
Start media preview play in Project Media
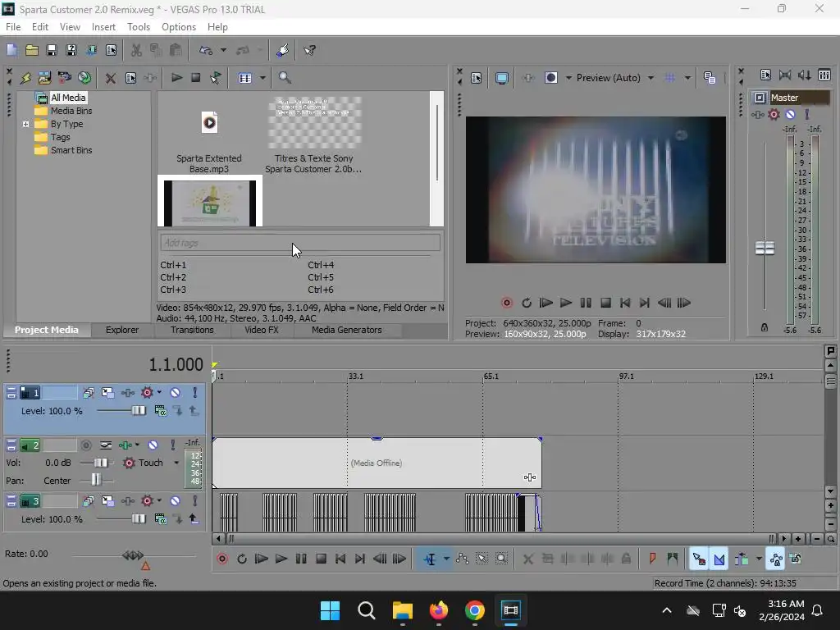click(176, 78)
